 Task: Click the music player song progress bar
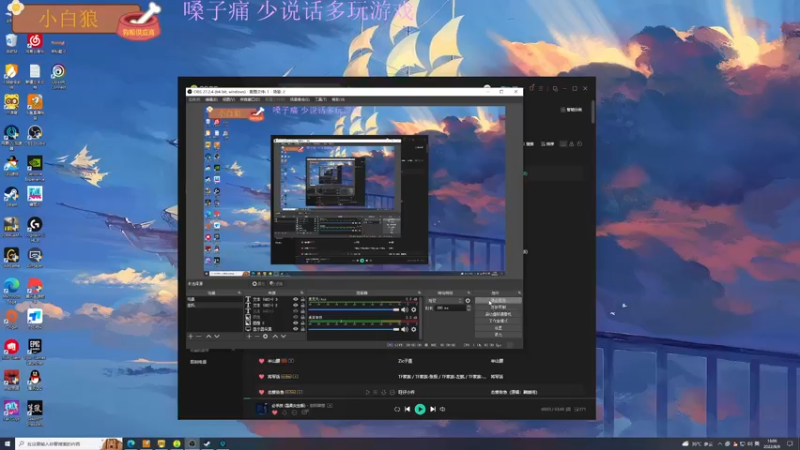[x=418, y=398]
